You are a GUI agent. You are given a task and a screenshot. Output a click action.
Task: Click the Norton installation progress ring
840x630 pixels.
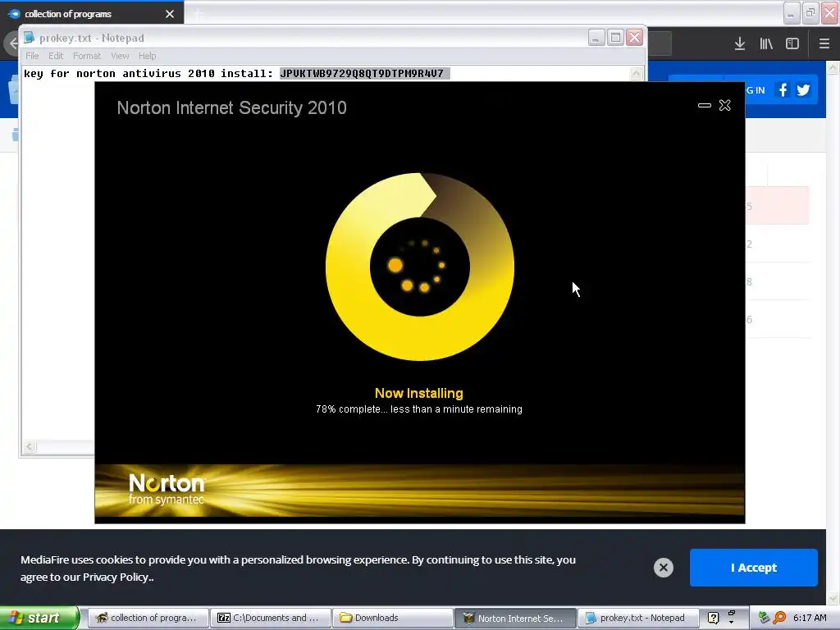(x=420, y=267)
